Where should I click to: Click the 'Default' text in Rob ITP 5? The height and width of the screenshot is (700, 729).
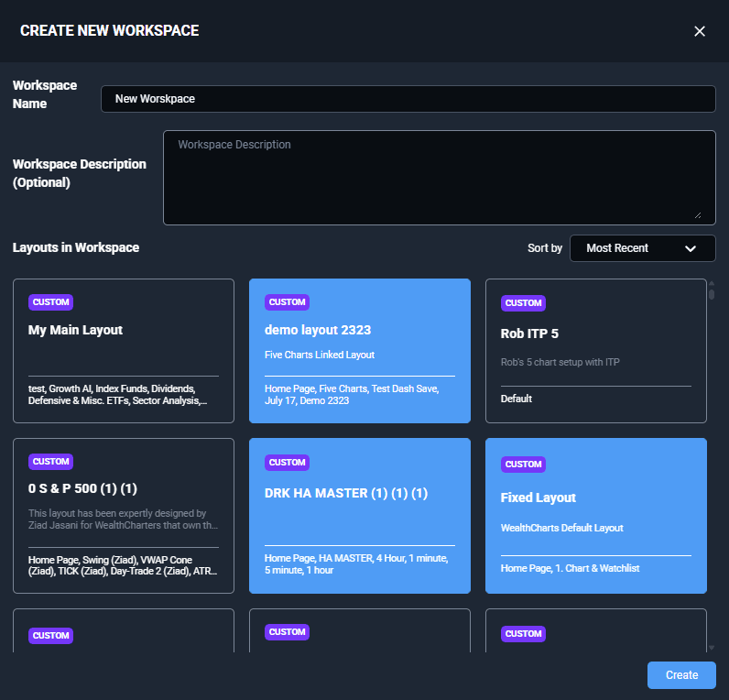(x=516, y=399)
